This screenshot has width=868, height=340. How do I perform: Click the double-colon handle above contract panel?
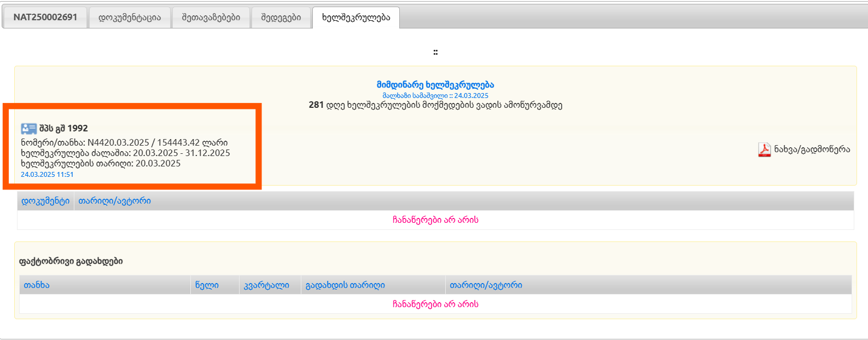[435, 53]
